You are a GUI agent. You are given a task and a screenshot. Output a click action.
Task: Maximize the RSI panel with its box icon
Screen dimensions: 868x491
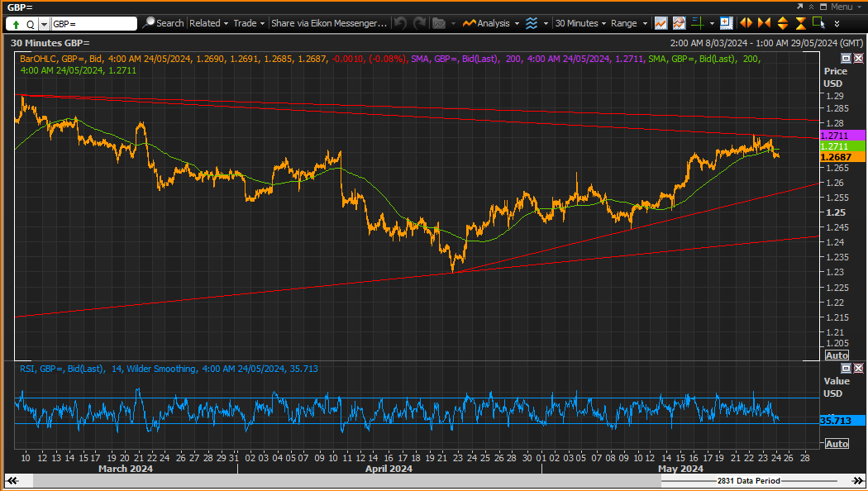pos(846,368)
